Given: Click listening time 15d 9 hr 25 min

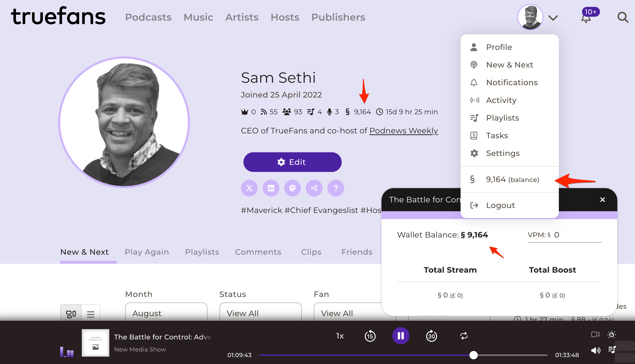Looking at the screenshot, I should [407, 112].
